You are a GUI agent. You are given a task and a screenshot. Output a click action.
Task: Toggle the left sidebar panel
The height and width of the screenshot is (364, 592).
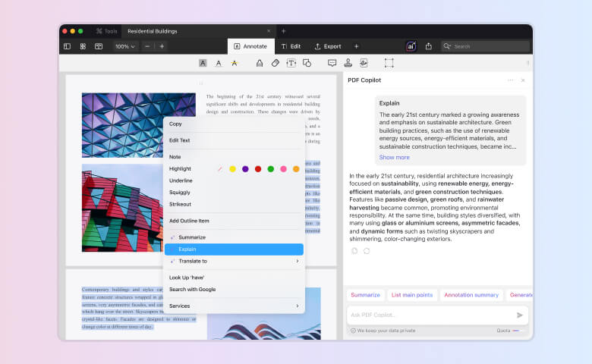click(x=67, y=46)
